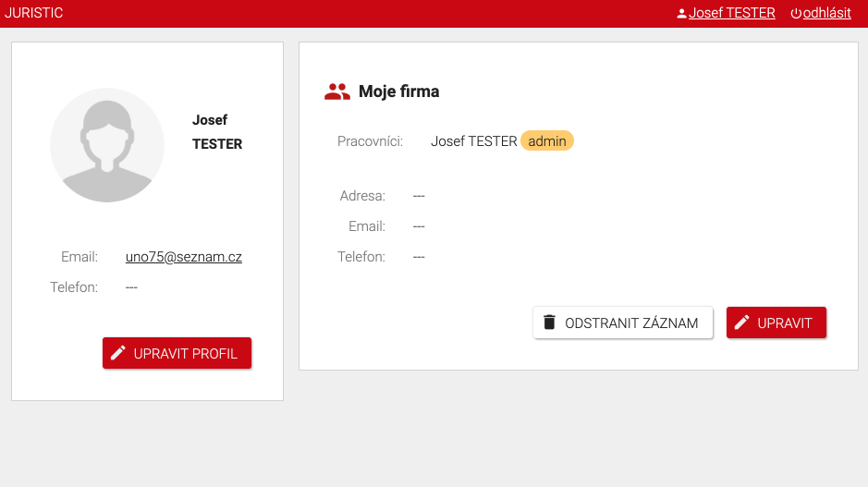Click the pencil icon on Upravit profil
This screenshot has width=868, height=487.
(x=118, y=353)
